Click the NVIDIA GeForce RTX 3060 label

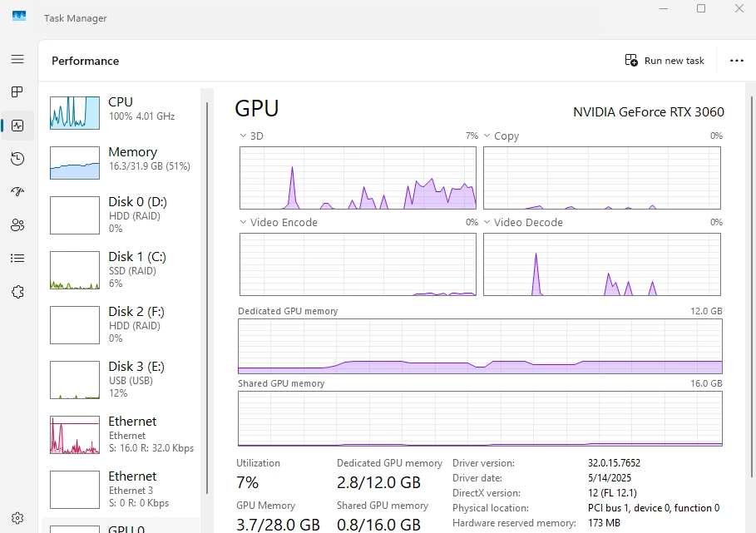pos(649,111)
